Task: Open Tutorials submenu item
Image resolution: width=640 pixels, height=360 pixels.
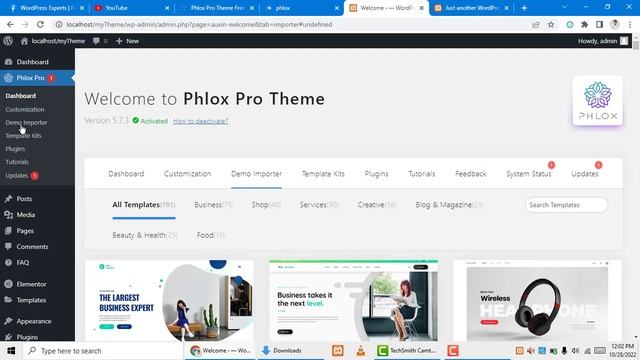Action: [x=17, y=162]
